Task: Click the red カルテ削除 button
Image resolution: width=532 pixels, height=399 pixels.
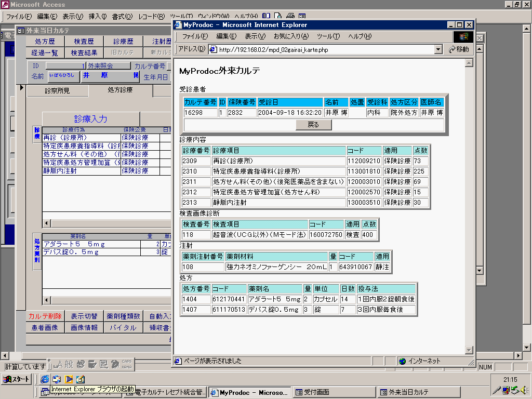Action: point(45,316)
